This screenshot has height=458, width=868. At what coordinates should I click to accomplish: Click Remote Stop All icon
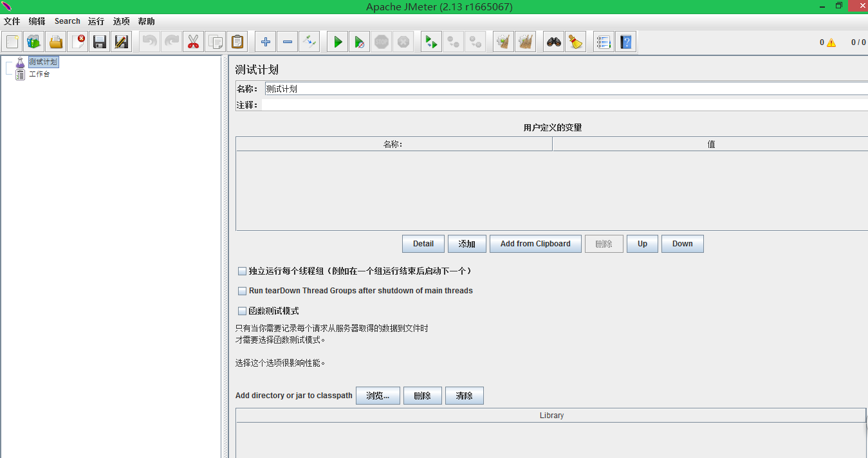click(454, 42)
